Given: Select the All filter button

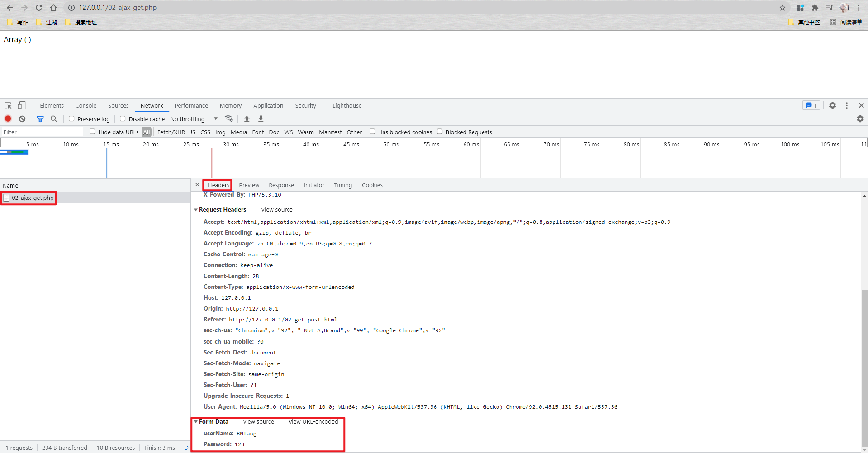Looking at the screenshot, I should pos(147,132).
